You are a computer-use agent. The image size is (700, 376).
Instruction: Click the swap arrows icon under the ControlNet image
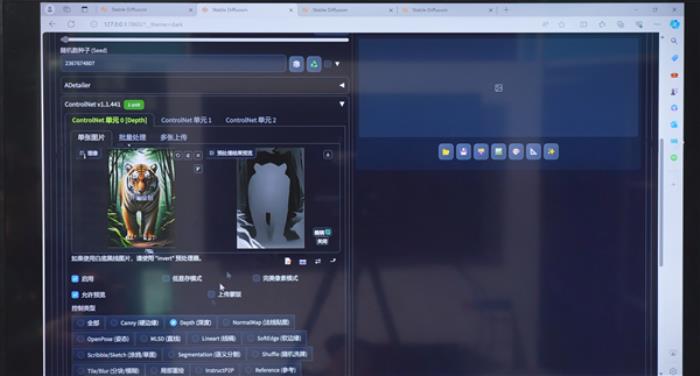pos(317,261)
